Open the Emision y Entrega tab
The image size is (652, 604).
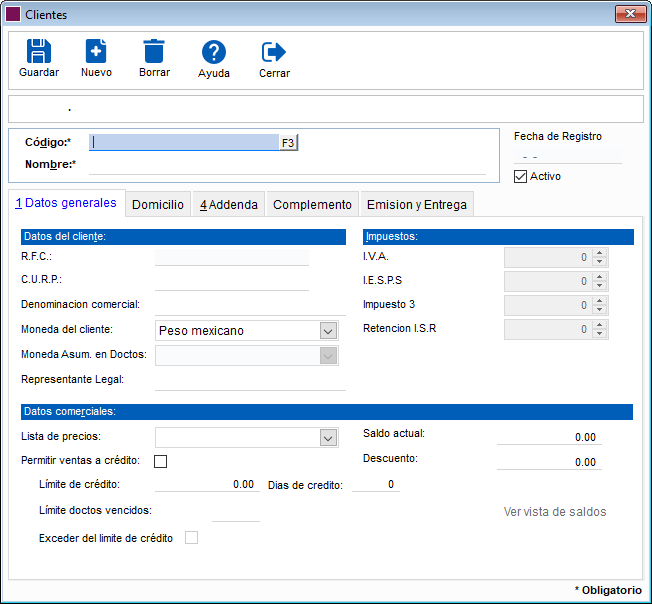pyautogui.click(x=416, y=204)
